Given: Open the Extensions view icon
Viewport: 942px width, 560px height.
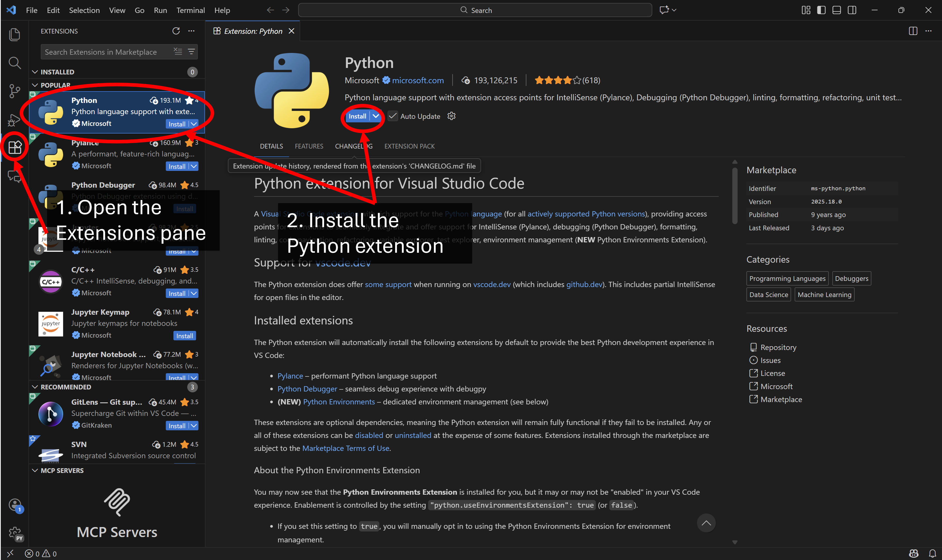Looking at the screenshot, I should 15,148.
